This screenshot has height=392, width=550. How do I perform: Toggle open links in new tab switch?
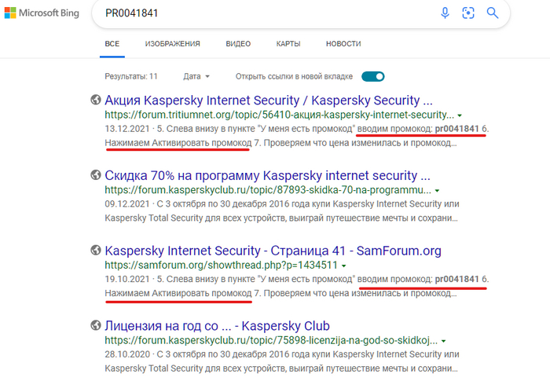pyautogui.click(x=372, y=77)
